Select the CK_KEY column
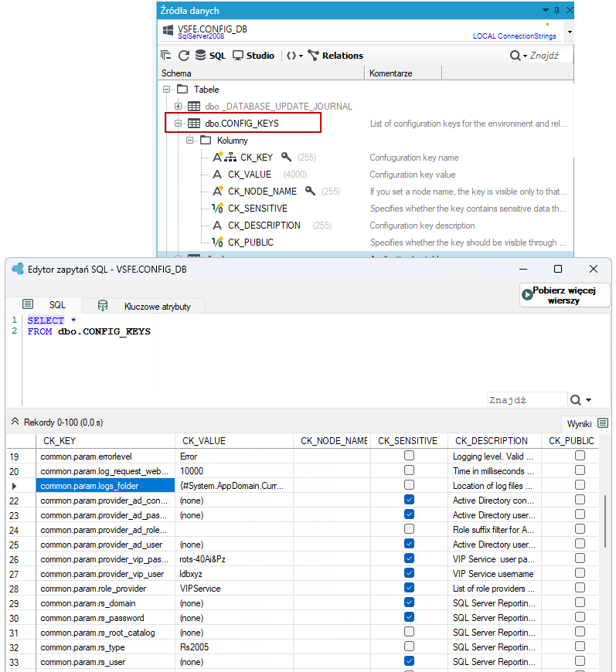Screen dimensions: 616x672 pos(257,158)
